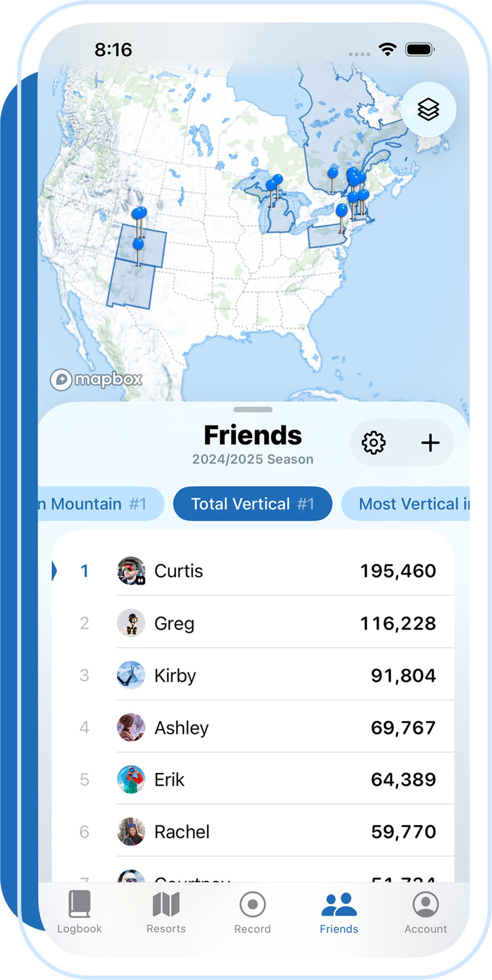The height and width of the screenshot is (980, 492).
Task: Open the map layers button
Action: tap(428, 109)
